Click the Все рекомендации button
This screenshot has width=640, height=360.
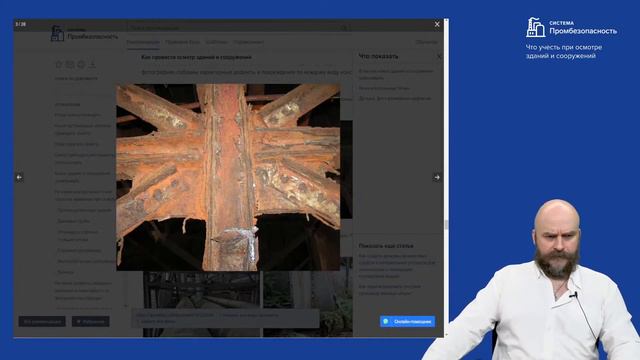[x=42, y=322]
